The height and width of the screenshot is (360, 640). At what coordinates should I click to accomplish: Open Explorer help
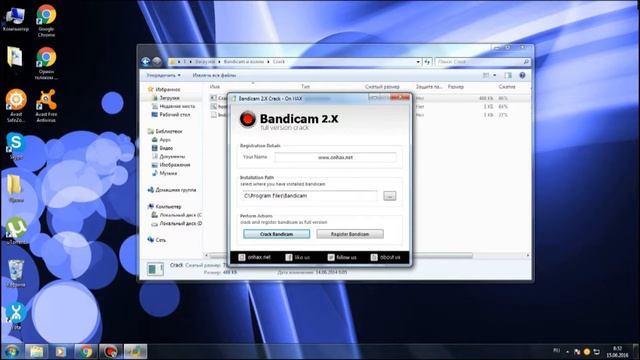pos(522,76)
